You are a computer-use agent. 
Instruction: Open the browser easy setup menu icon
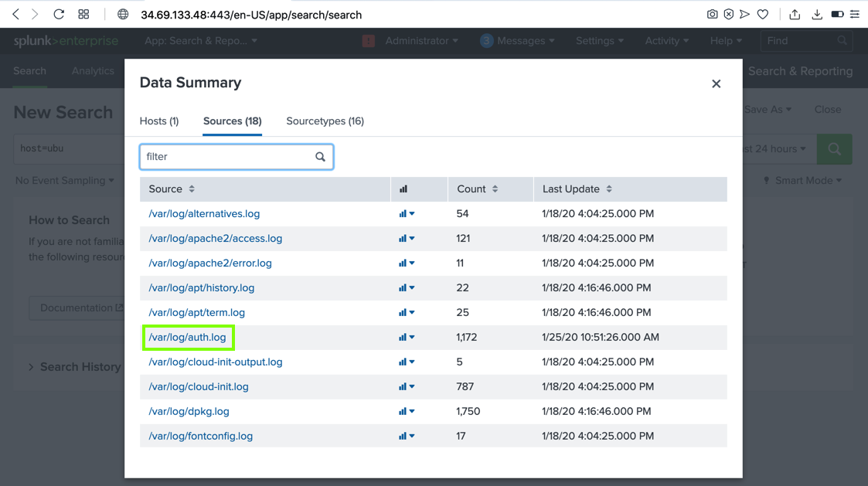[x=855, y=15]
